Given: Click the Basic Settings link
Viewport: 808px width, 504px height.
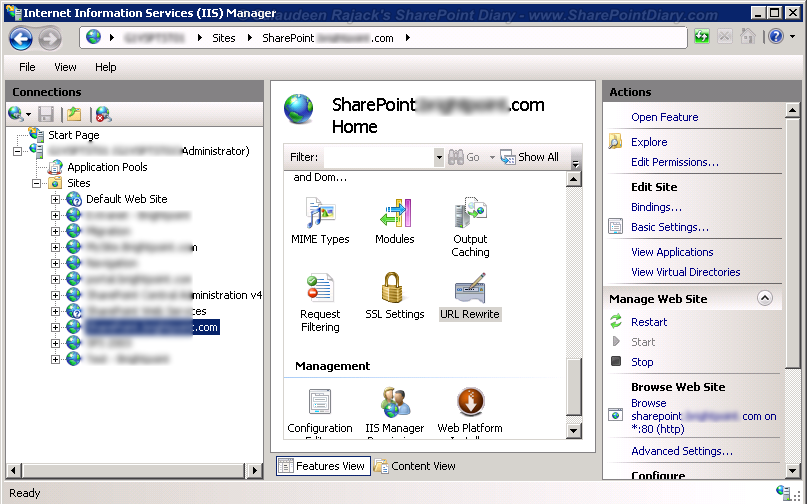Looking at the screenshot, I should click(670, 227).
